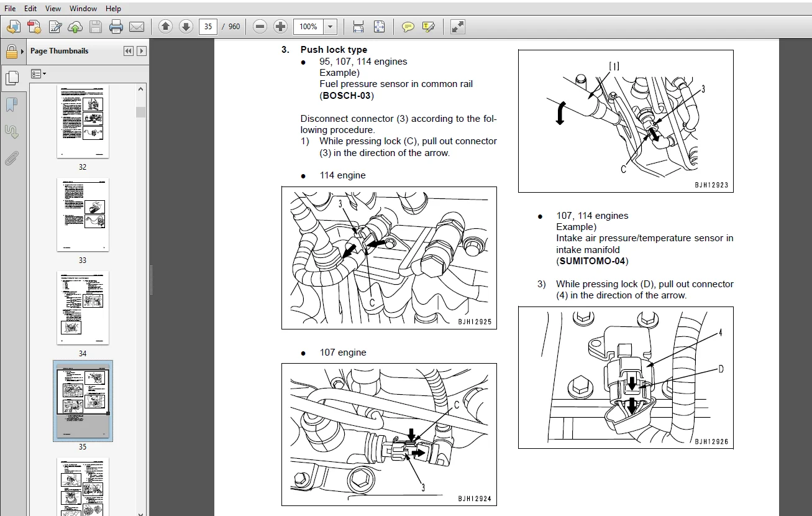Click the Create PDF toolbar icon
Screen dimensions: 812x516
[34, 27]
